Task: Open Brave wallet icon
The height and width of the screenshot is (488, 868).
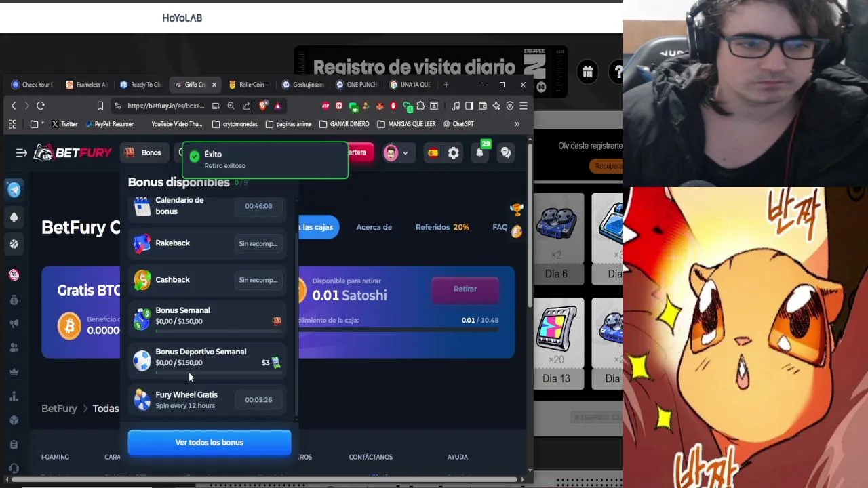Action: click(x=483, y=106)
